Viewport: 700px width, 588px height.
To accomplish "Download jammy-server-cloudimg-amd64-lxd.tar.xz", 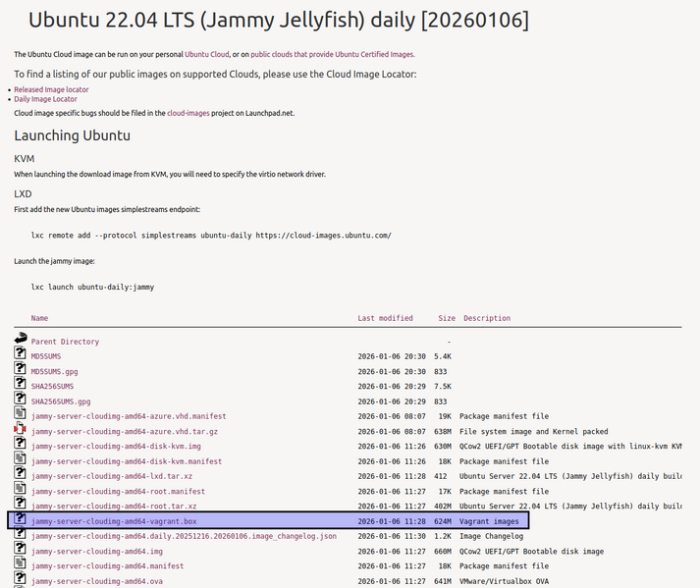I will (112, 476).
